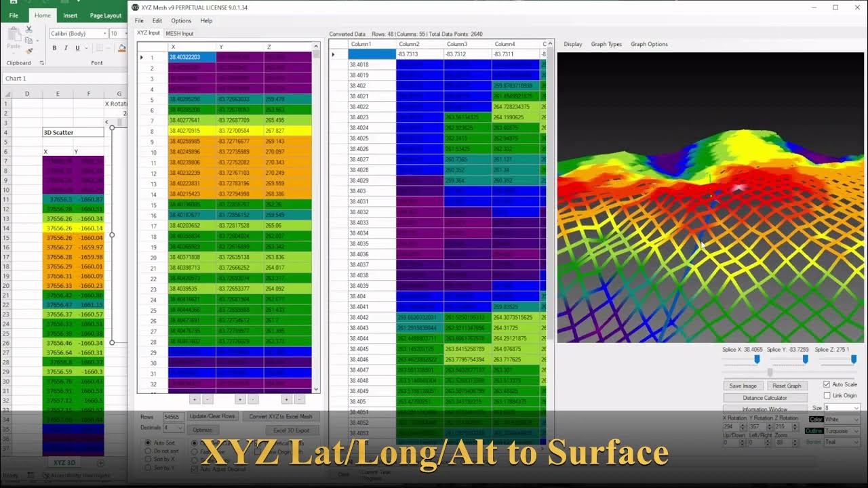The image size is (868, 488).
Task: Click the Splice Y slider handle
Action: (806, 359)
